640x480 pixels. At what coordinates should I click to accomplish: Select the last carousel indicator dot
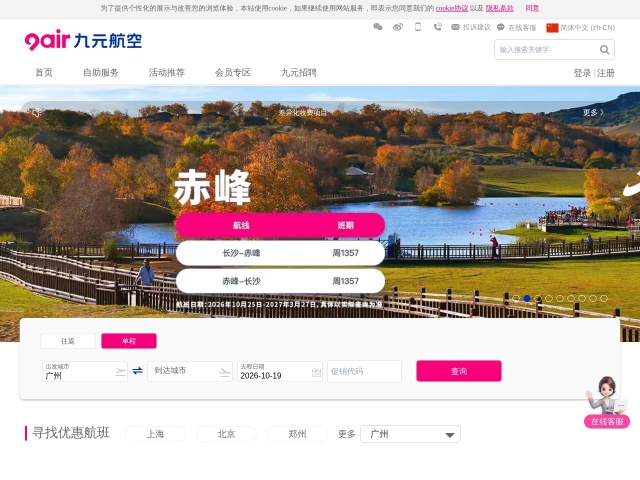604,298
